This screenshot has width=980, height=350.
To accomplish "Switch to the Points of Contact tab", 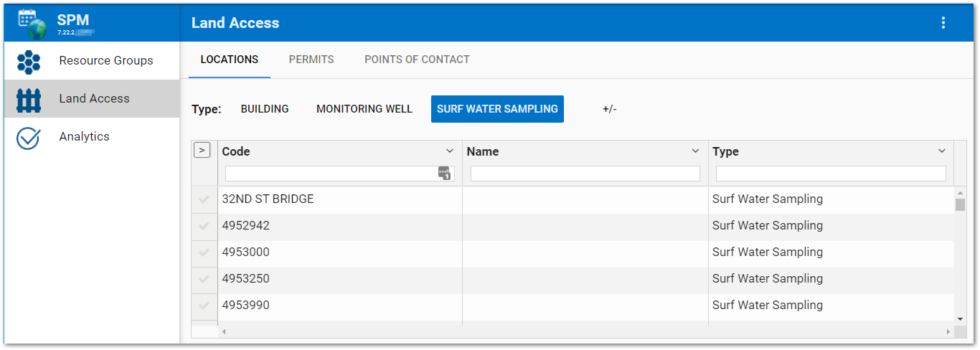I will coord(417,60).
